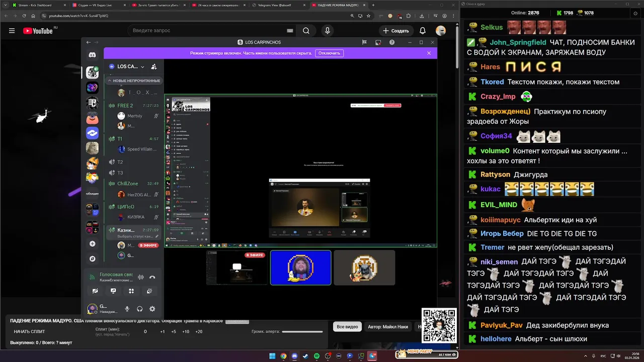Viewport: 644px width, 362px height.
Task: Open YouTube account avatar menu
Action: [441, 31]
